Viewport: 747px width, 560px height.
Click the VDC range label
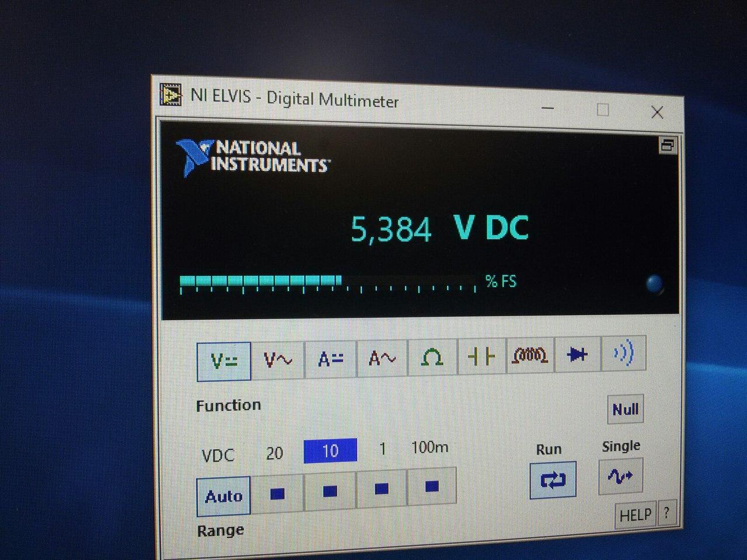click(218, 455)
